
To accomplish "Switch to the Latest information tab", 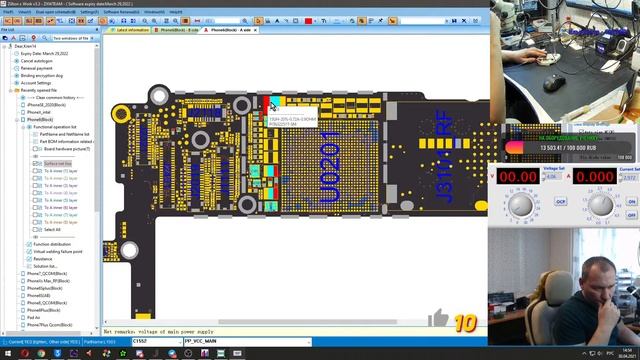I will pos(130,30).
